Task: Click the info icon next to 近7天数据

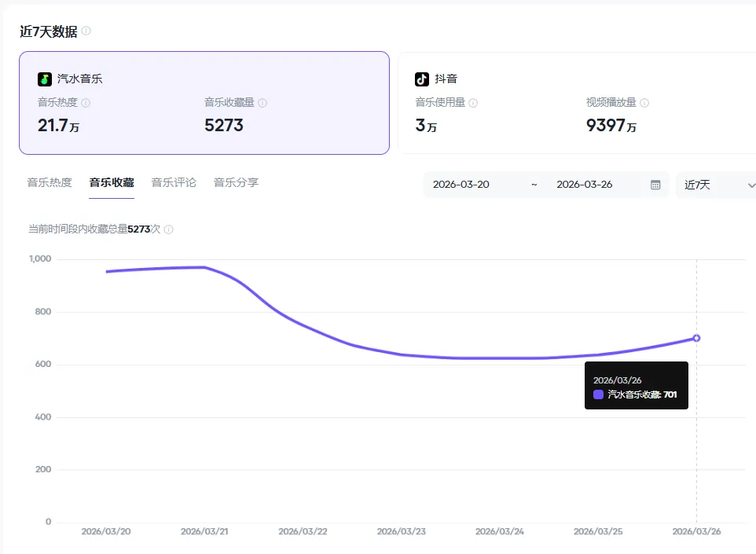Action: (86, 30)
